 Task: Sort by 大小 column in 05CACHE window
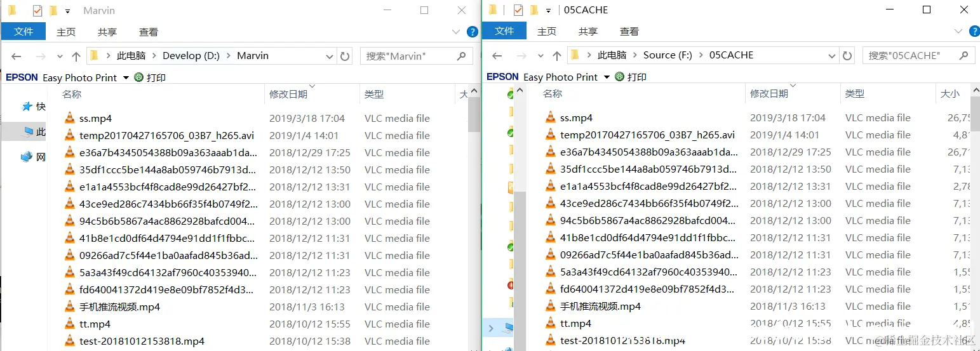point(950,94)
